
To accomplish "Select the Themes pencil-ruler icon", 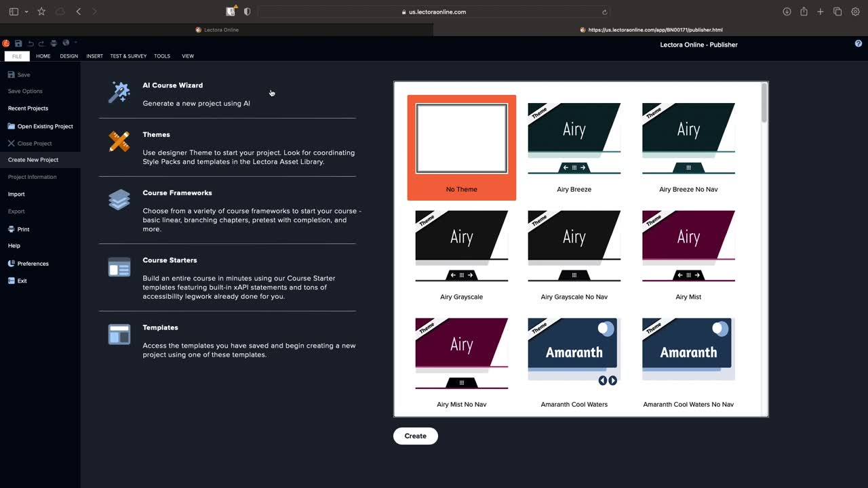I will tap(119, 141).
